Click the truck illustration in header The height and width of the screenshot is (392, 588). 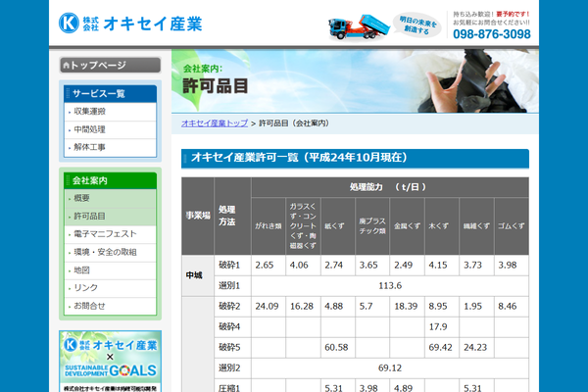click(359, 27)
